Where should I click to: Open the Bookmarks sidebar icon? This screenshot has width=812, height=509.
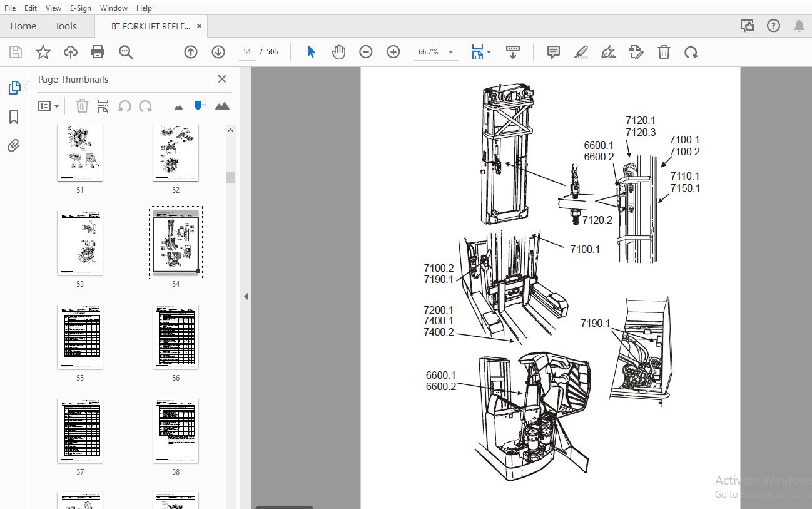14,117
